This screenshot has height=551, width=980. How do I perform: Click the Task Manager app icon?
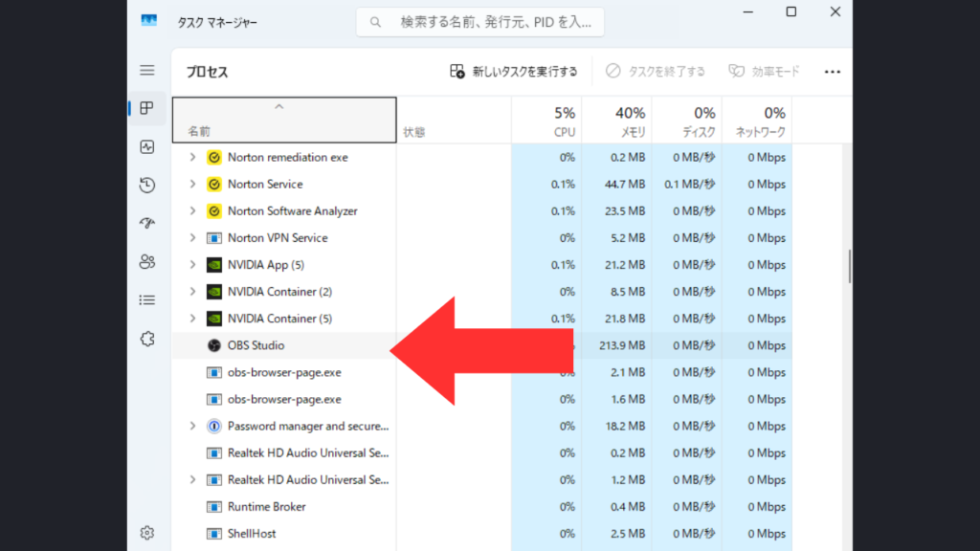point(148,21)
